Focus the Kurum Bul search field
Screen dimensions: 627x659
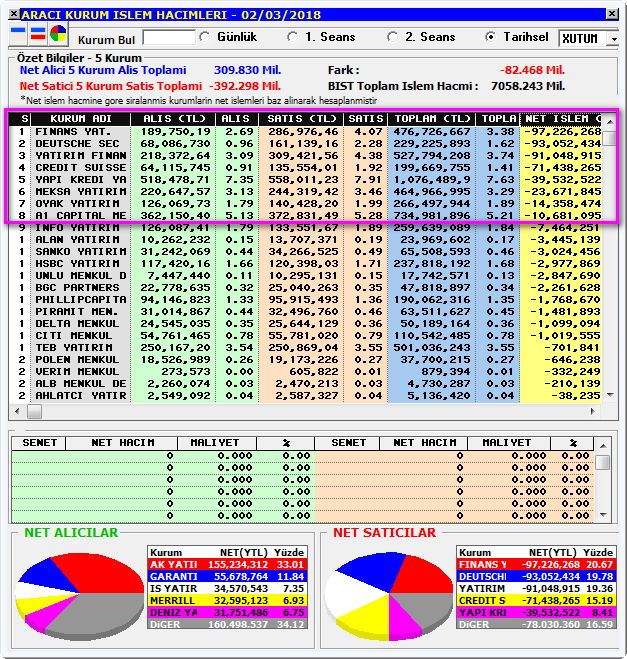click(169, 37)
